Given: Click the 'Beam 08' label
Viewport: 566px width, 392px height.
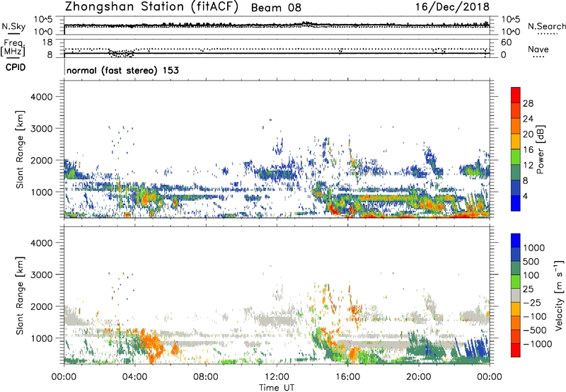Looking at the screenshot, I should click(x=276, y=8).
